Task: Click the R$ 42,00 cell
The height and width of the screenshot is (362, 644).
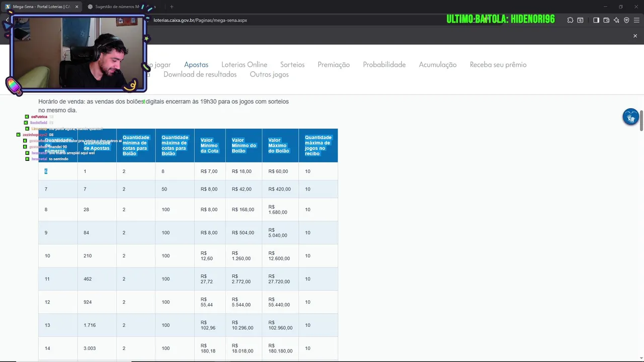Action: [244, 189]
